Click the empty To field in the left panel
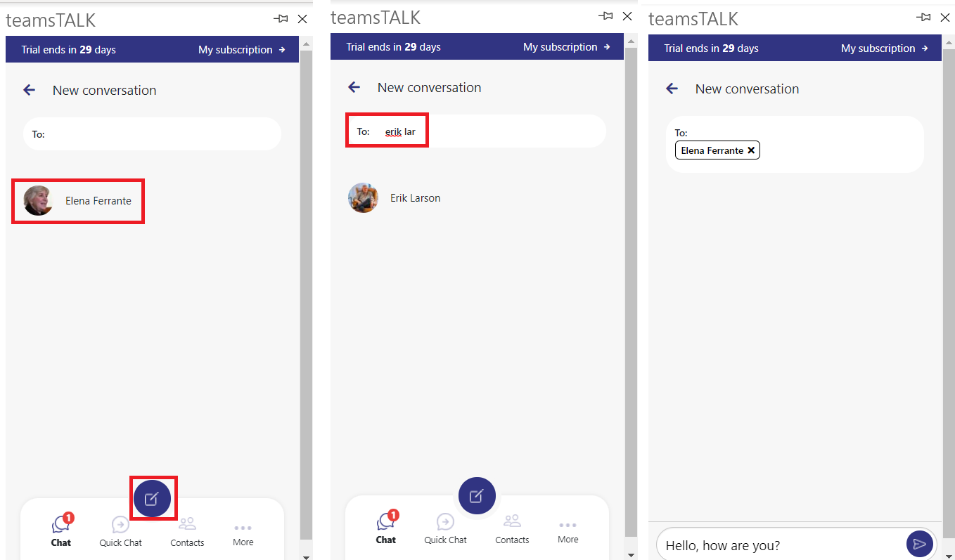955x560 pixels. tap(162, 134)
